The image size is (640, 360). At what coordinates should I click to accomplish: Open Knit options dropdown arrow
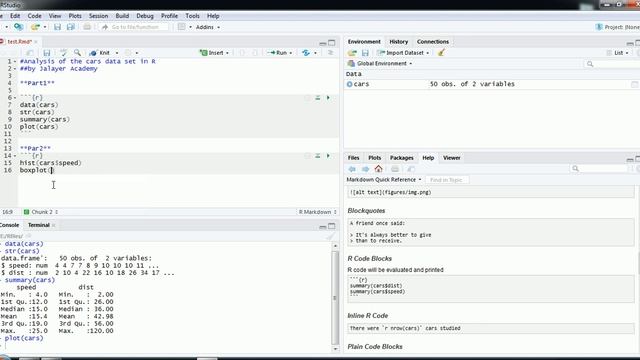tap(117, 53)
